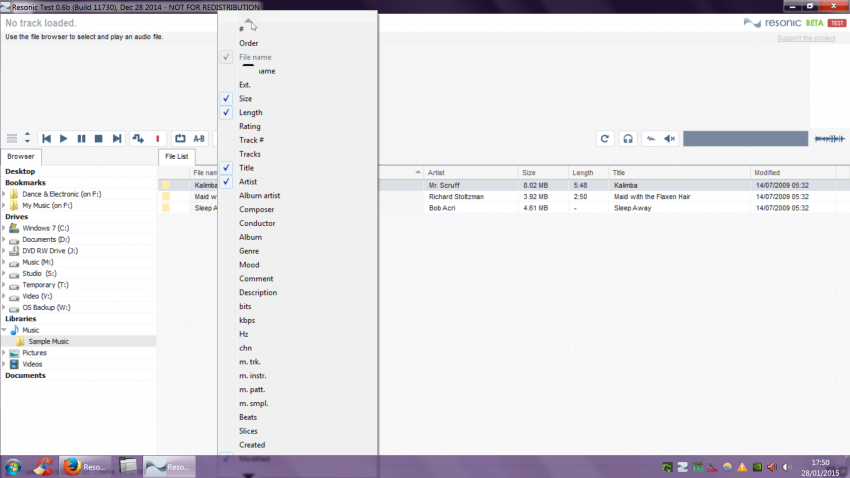850x478 pixels.
Task: Open the hamburger menu icon in toolbar
Action: click(x=12, y=139)
